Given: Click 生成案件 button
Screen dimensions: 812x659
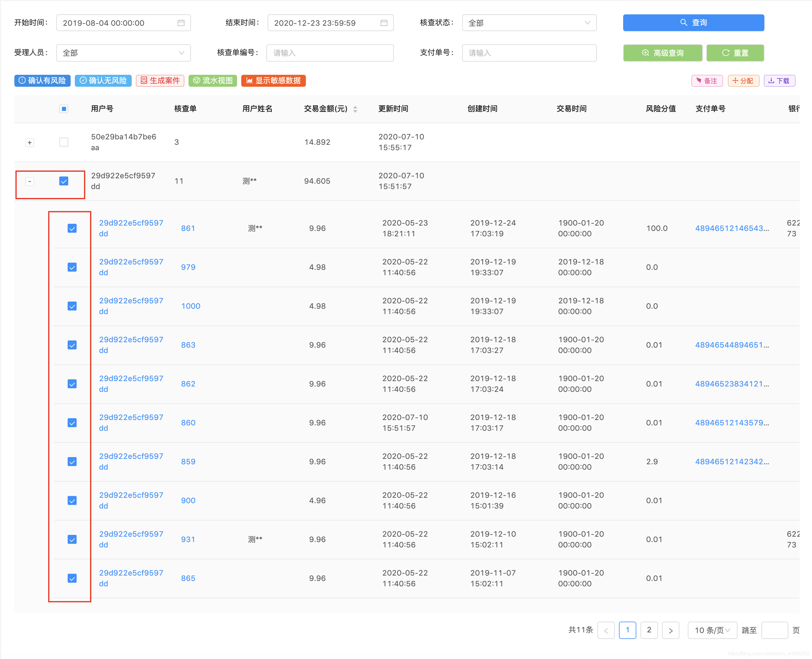Looking at the screenshot, I should pos(160,80).
